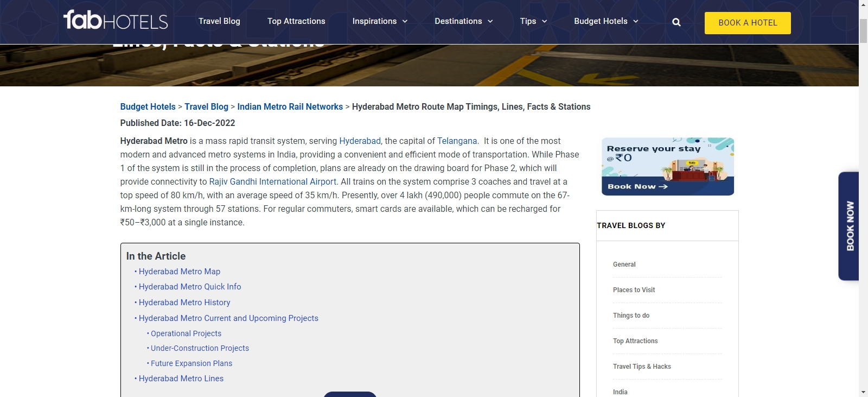Click the yellow BOOK A HOTEL button
Viewport: 868px width, 397px height.
point(748,23)
